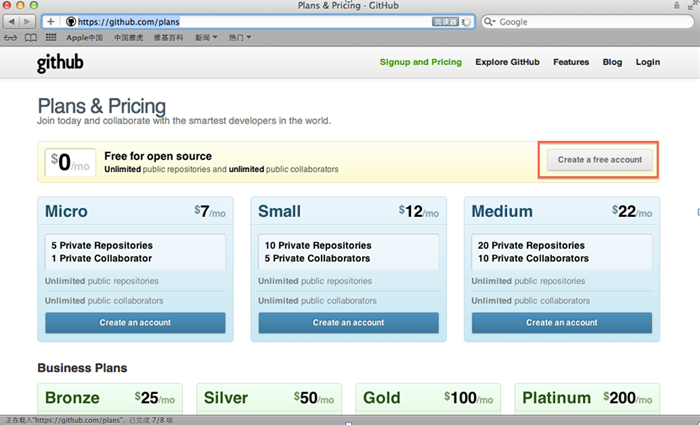Image resolution: width=700 pixels, height=425 pixels.
Task: Click the Plans & Pricing heading
Action: click(x=102, y=106)
